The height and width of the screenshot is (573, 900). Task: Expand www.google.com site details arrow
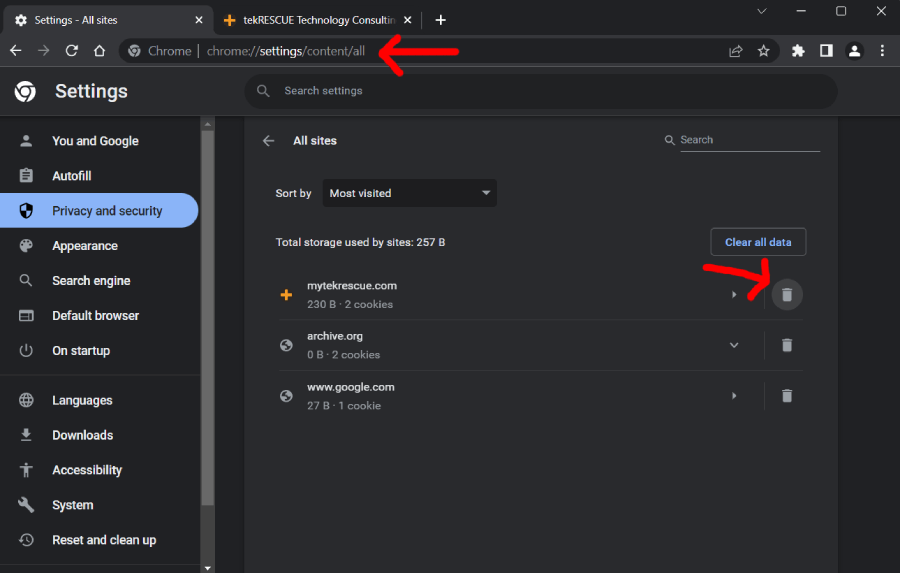[x=734, y=396]
